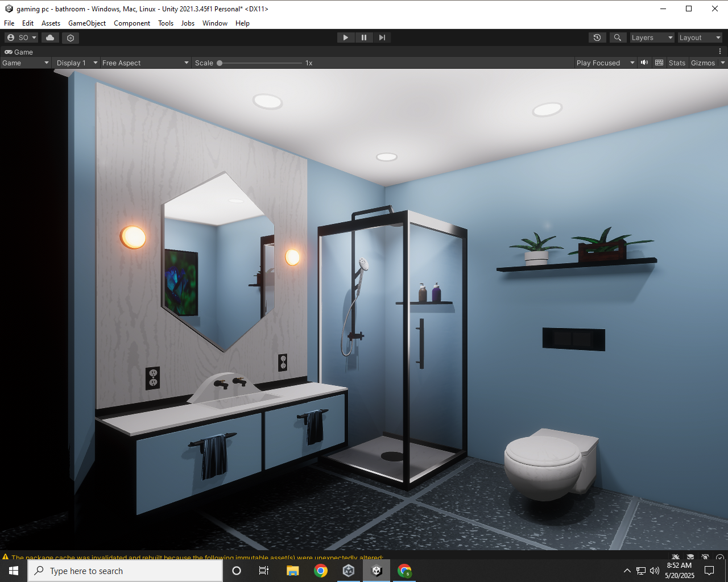Select the Game view tab
728x582 pixels.
click(x=19, y=52)
